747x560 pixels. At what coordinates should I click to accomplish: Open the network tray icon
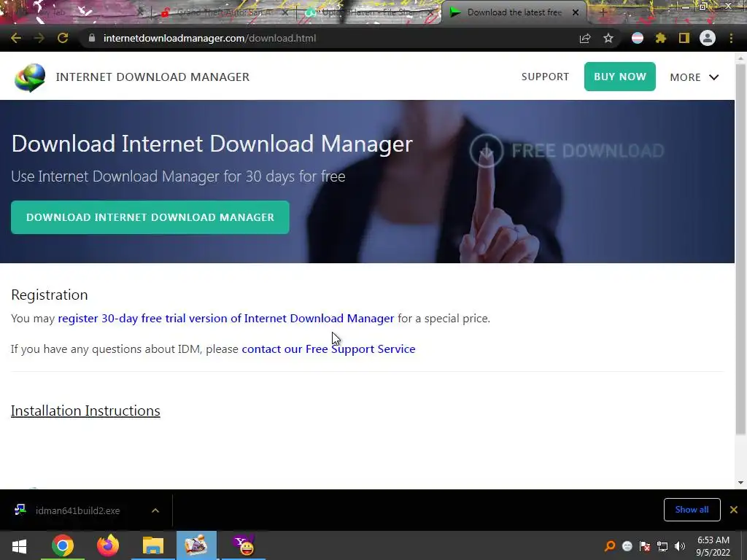(x=662, y=546)
